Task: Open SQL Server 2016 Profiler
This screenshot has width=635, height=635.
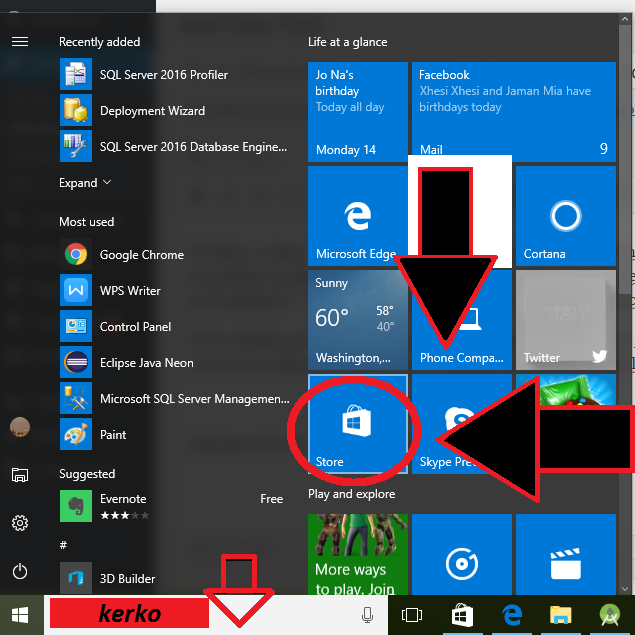Action: (163, 75)
